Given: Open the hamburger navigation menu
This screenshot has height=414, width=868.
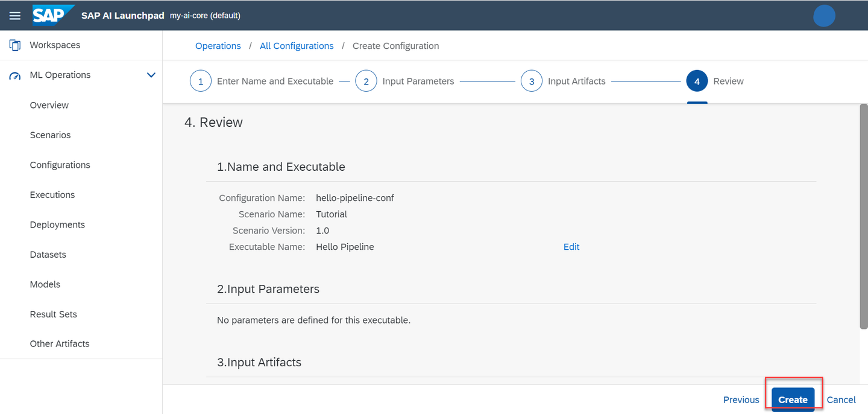Looking at the screenshot, I should [x=14, y=16].
